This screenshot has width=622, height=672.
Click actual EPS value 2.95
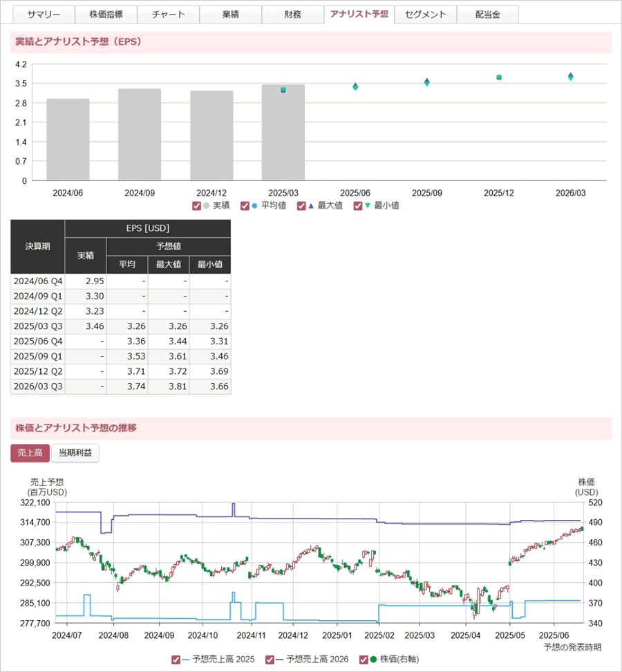coord(95,281)
